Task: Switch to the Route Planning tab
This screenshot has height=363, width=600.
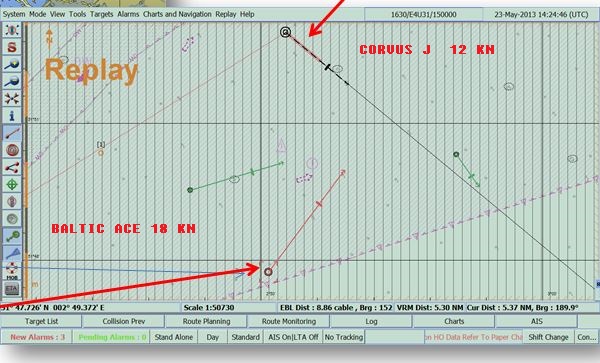Action: pyautogui.click(x=206, y=321)
